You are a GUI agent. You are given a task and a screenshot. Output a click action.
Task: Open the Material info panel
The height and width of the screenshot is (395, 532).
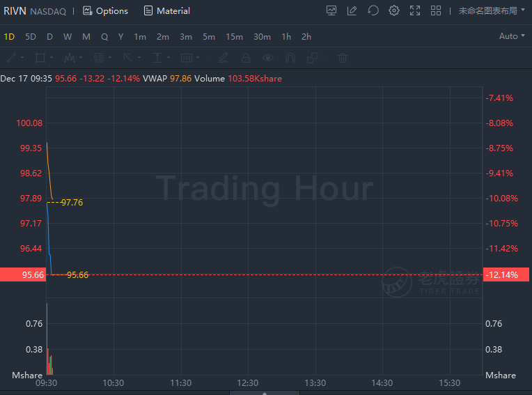coord(166,11)
